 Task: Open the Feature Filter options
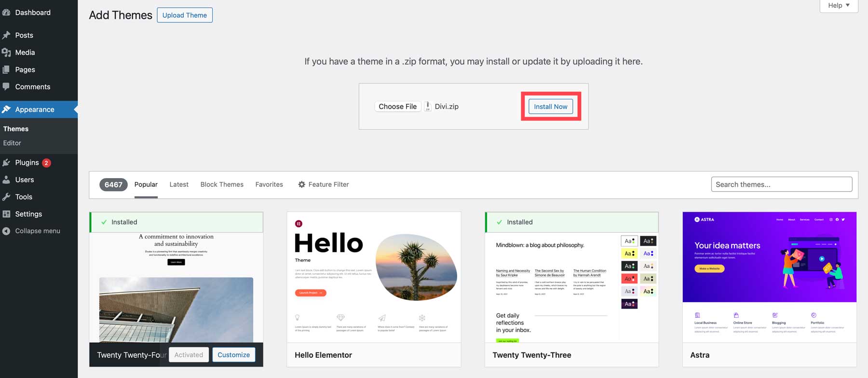[324, 184]
